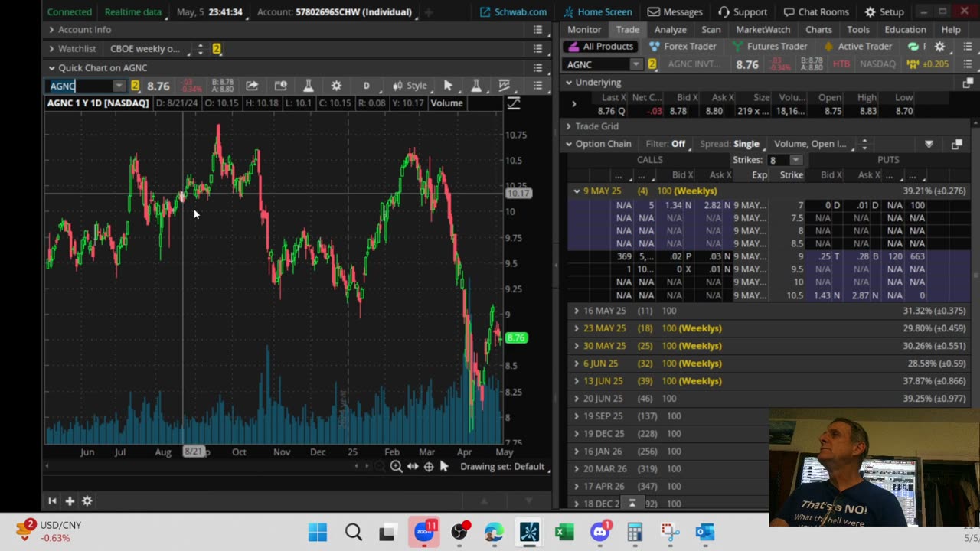
Task: Share the AGNC quick chart
Action: coord(252,86)
